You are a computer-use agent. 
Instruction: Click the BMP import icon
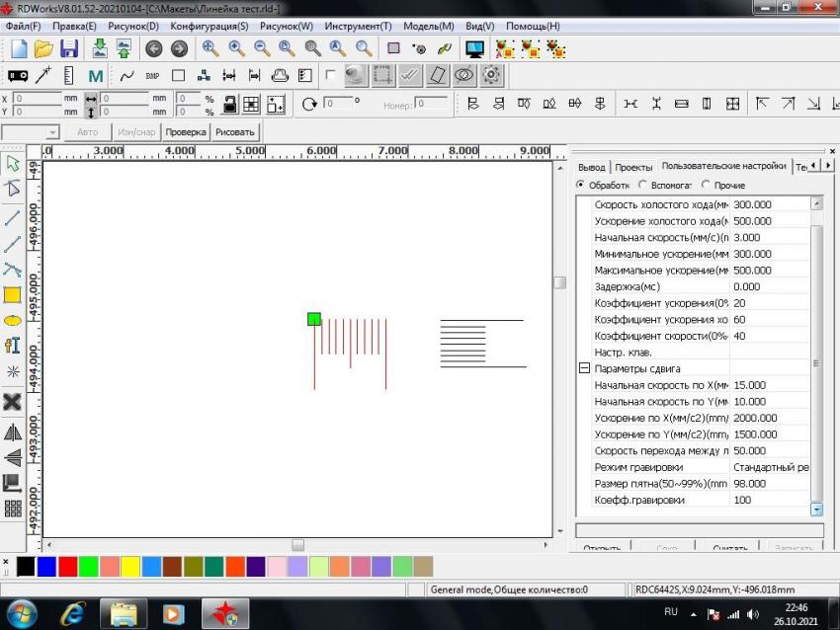pyautogui.click(x=152, y=75)
